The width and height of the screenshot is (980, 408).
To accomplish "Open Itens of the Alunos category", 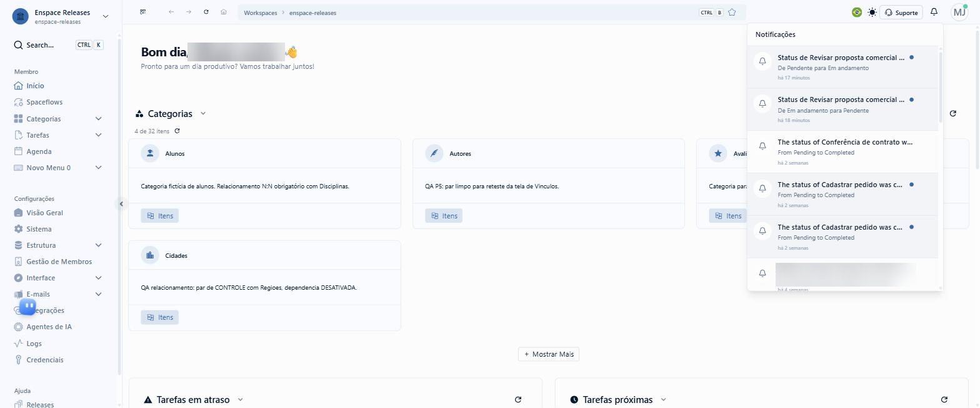I will click(x=160, y=216).
